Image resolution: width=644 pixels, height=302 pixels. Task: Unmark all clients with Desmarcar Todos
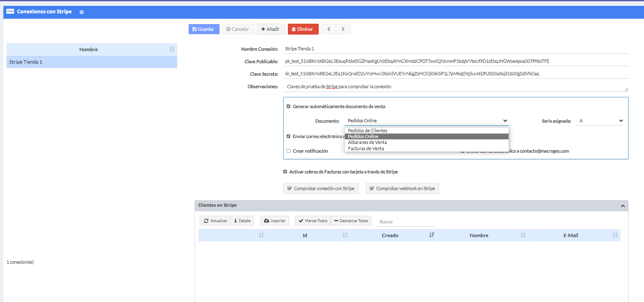click(x=351, y=220)
